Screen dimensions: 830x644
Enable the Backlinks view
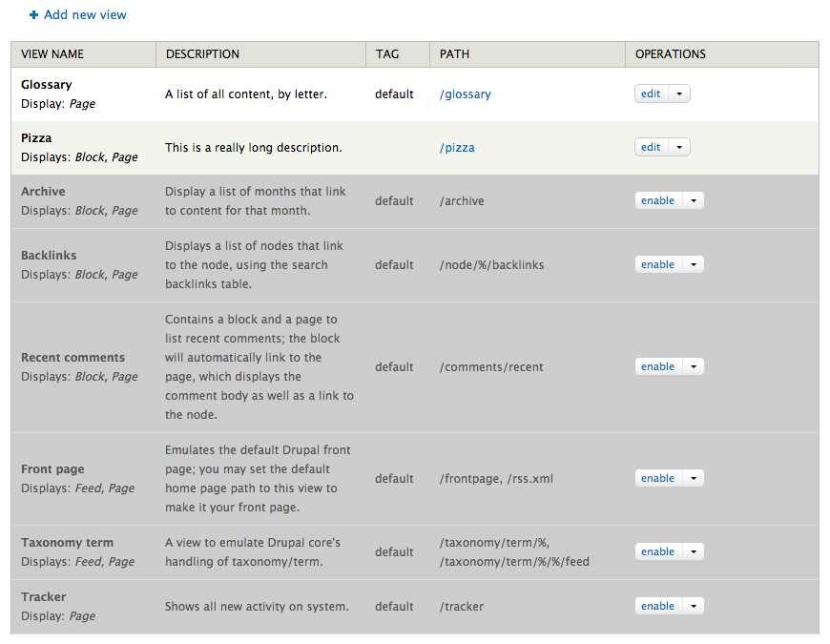(658, 264)
